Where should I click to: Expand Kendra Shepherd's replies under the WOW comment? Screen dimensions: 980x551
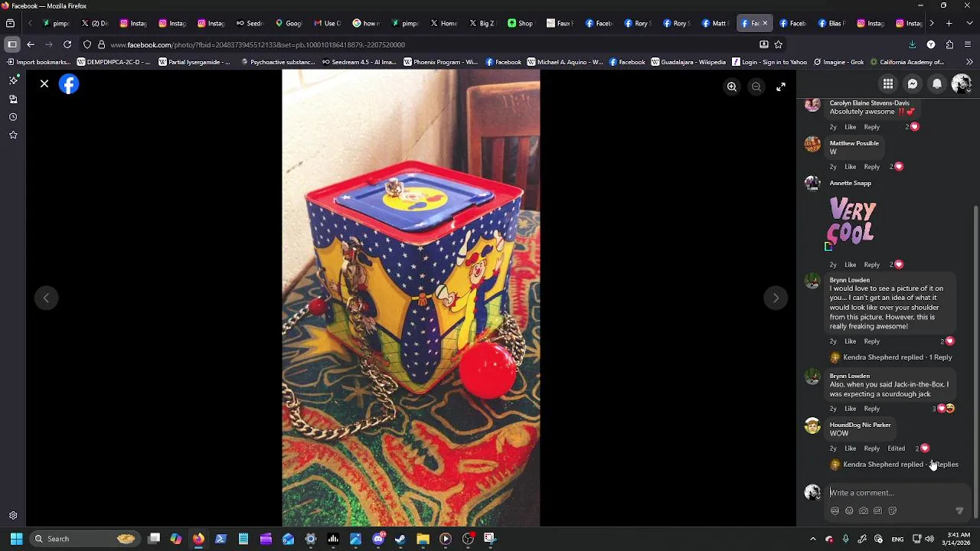coord(900,465)
